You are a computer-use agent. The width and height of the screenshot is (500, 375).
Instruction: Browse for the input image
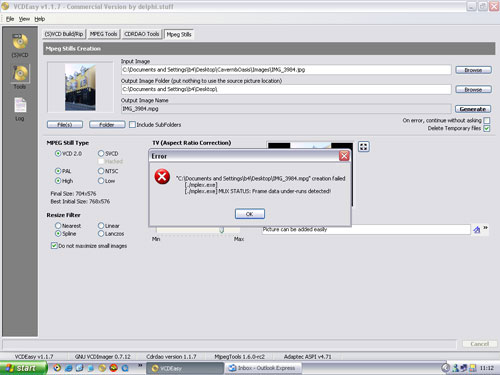pyautogui.click(x=473, y=70)
